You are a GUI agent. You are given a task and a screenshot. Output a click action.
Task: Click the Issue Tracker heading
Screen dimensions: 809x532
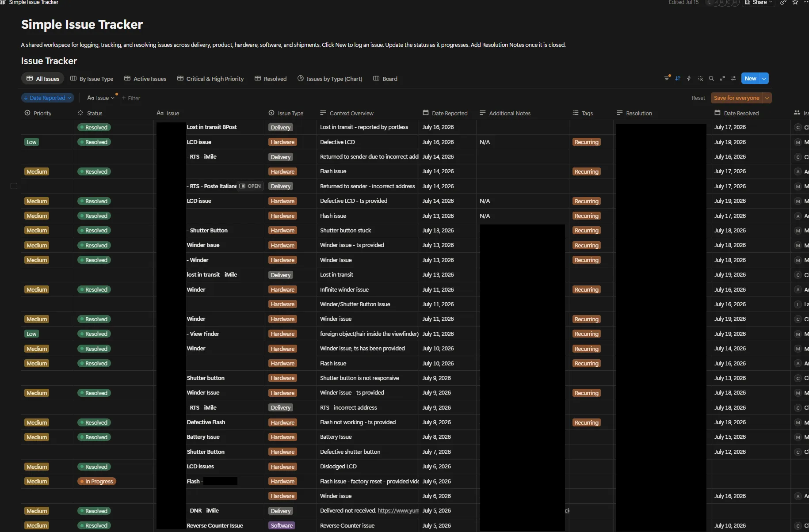(x=49, y=61)
